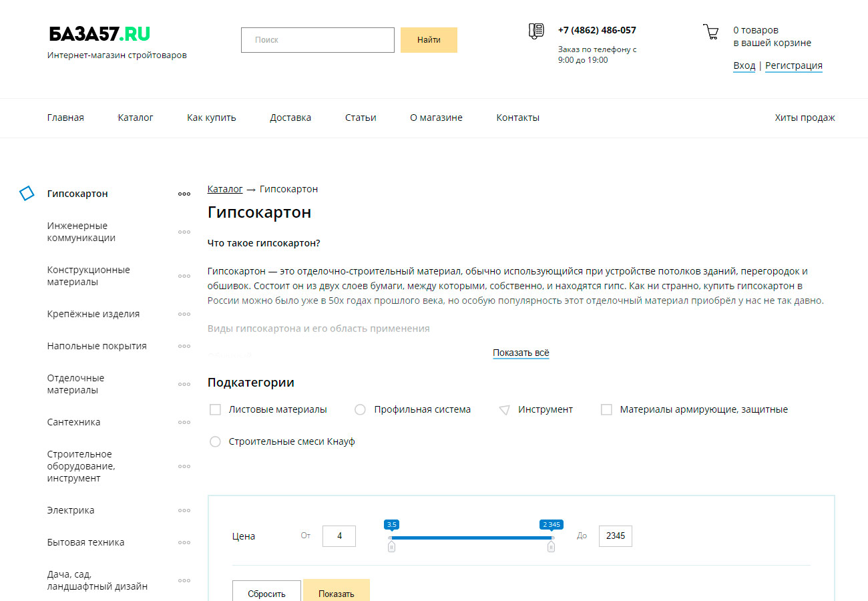Screen dimensions: 868x601
Task: Click the Показать всё link
Action: 521,353
